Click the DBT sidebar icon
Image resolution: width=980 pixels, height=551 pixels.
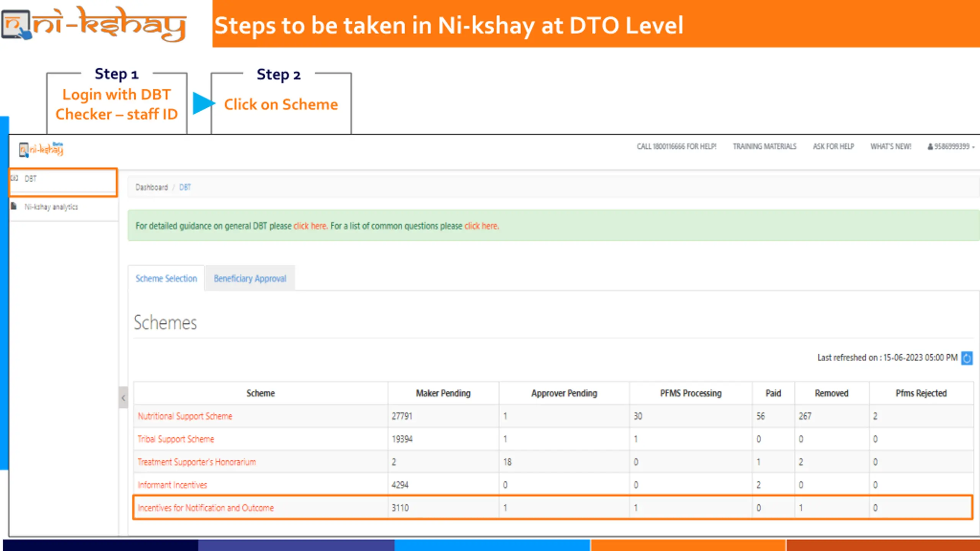15,178
